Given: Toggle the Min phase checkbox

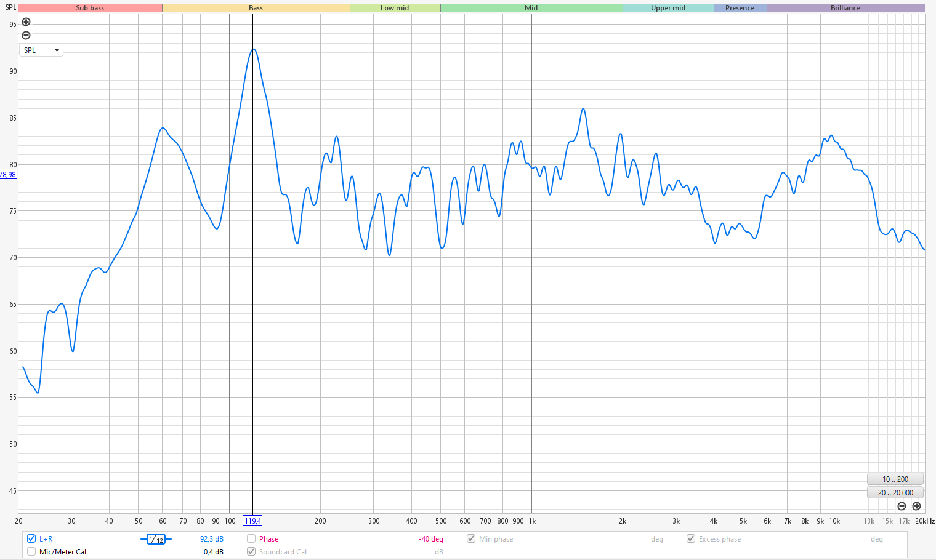Looking at the screenshot, I should pyautogui.click(x=471, y=538).
